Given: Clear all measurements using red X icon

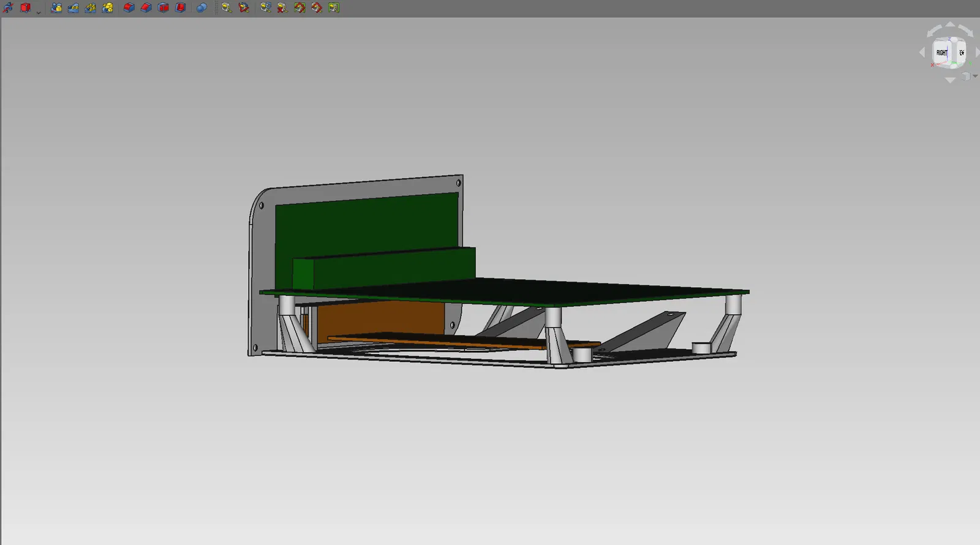Looking at the screenshot, I should (x=282, y=8).
